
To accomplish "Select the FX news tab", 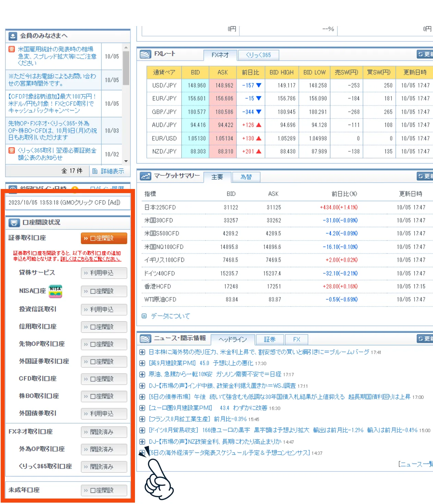I will (296, 339).
